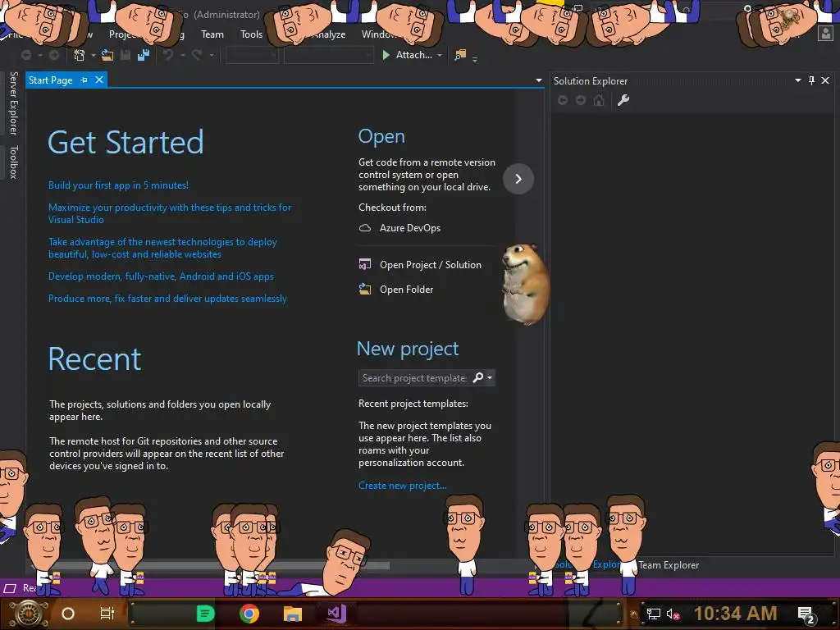The image size is (840, 630).
Task: Click the Undo toolbar icon
Action: (x=168, y=55)
